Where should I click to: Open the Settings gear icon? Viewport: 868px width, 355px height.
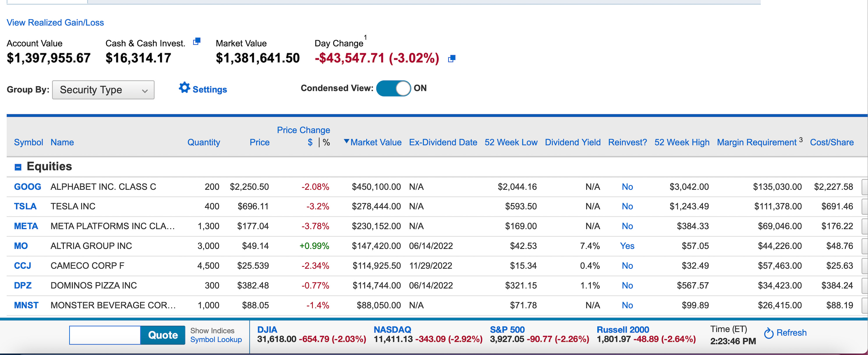pos(184,88)
